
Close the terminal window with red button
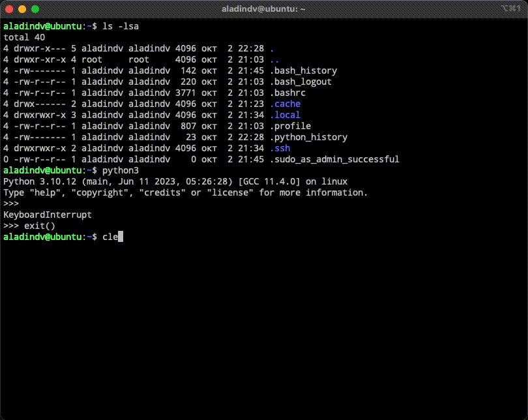(9, 9)
